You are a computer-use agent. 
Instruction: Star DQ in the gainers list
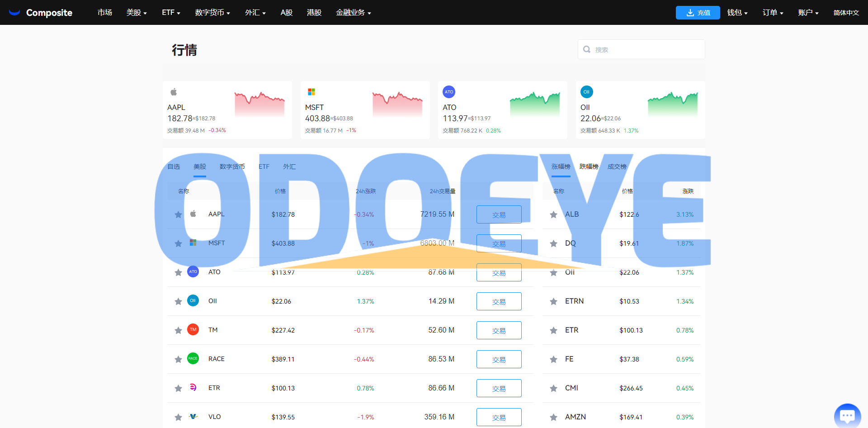click(x=553, y=243)
